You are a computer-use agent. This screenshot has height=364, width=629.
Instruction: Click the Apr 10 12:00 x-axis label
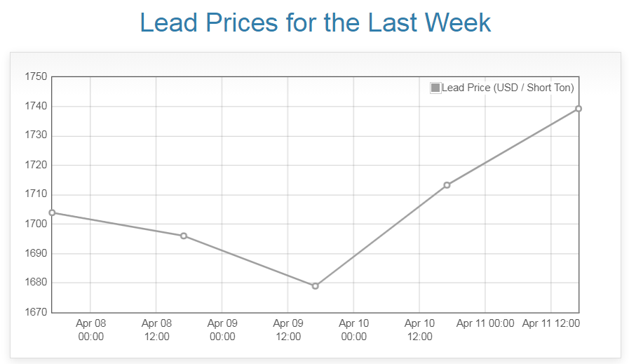click(x=419, y=330)
